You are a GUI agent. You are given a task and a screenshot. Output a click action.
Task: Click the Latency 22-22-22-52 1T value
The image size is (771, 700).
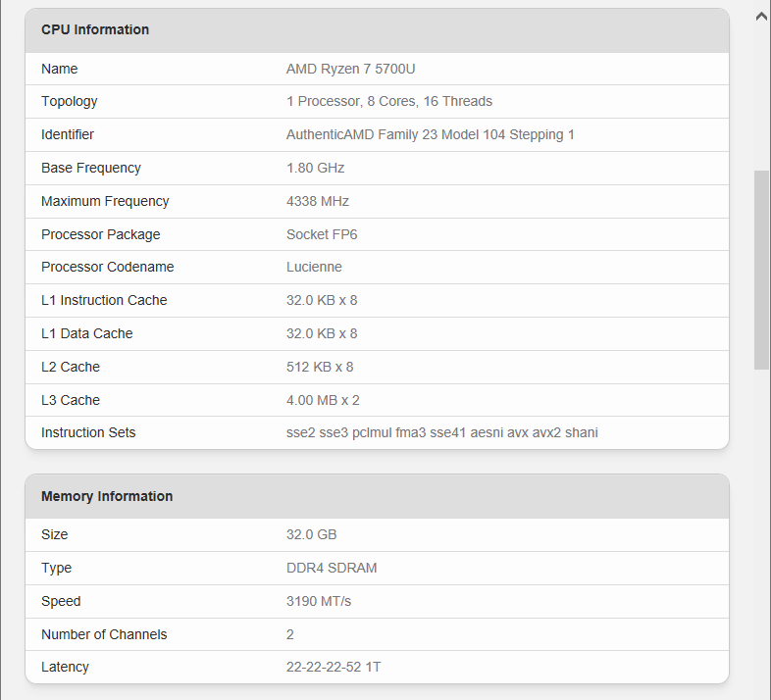[x=333, y=667]
